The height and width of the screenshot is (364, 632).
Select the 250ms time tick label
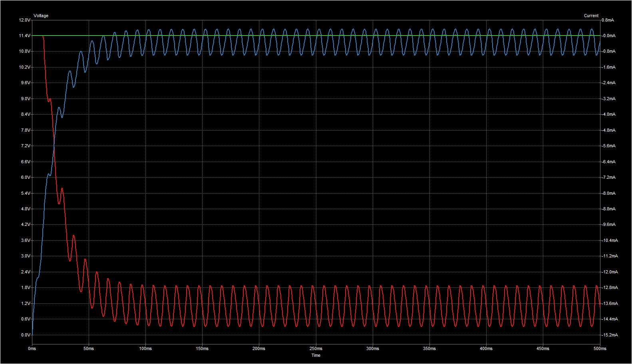[x=316, y=348]
